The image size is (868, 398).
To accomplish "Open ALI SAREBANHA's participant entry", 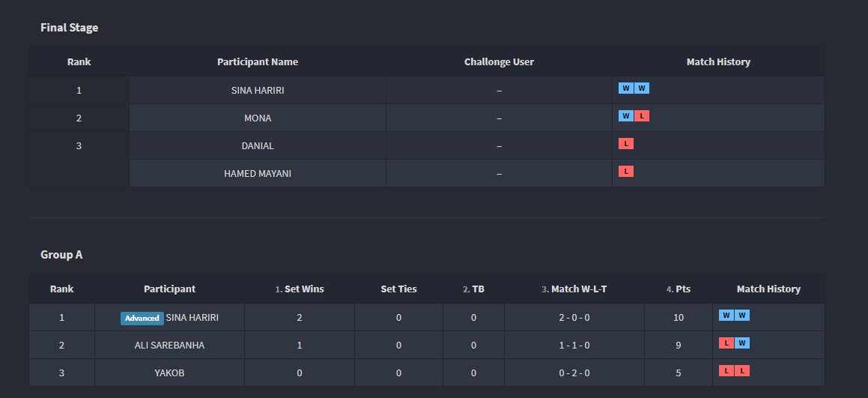I will tap(169, 346).
